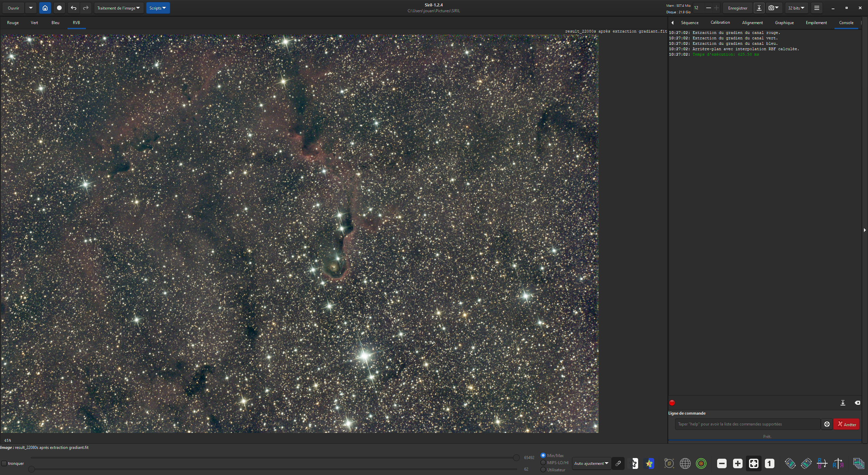This screenshot has height=475, width=868.
Task: Switch to the Rouge channel tab
Action: click(13, 23)
